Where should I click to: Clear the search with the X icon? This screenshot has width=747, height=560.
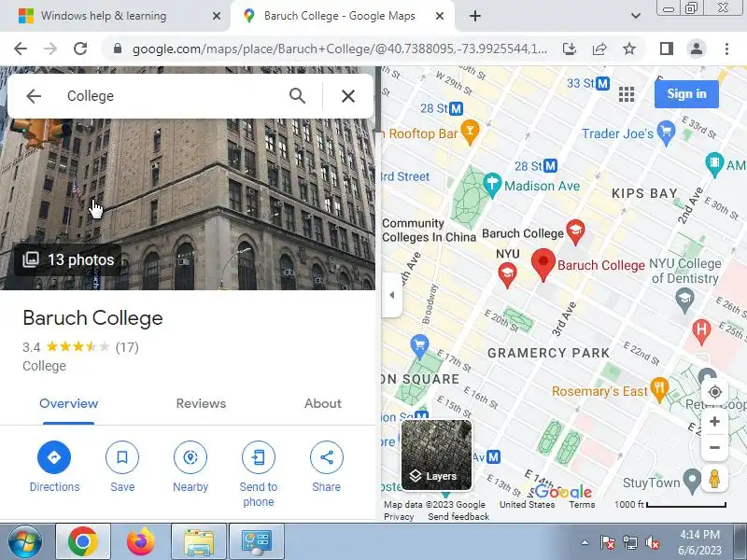(348, 96)
